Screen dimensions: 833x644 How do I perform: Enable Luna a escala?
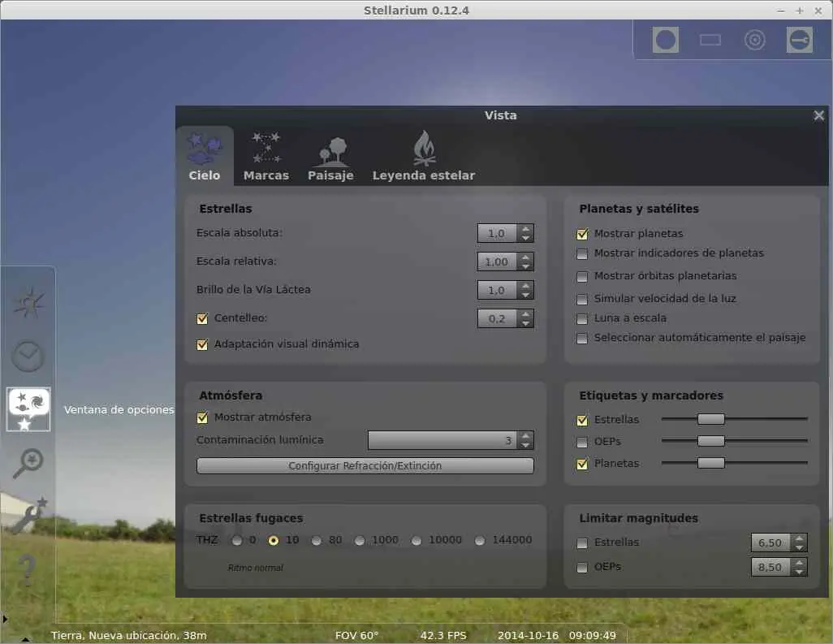[x=583, y=318]
